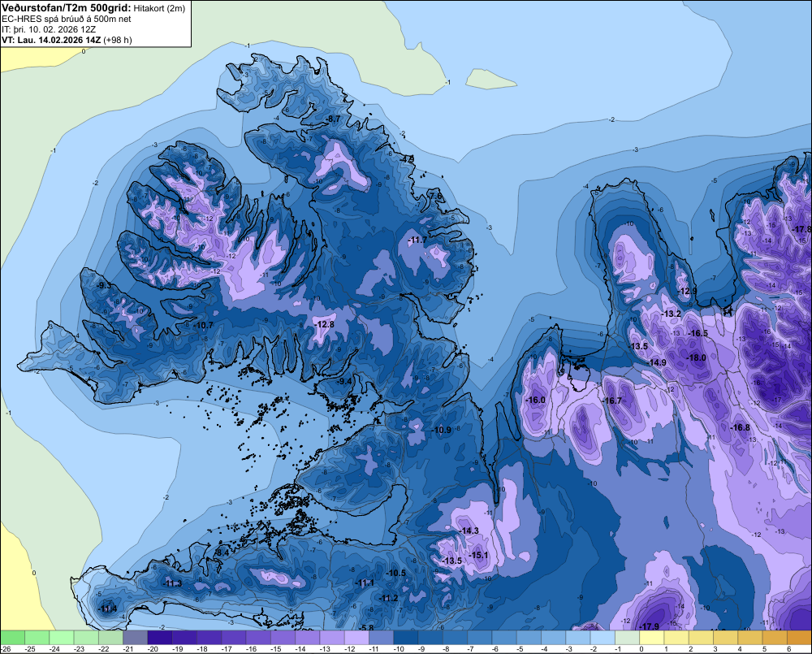812x654 pixels.
Task: Click the -8.7 temperature label on the map
Action: coord(332,119)
